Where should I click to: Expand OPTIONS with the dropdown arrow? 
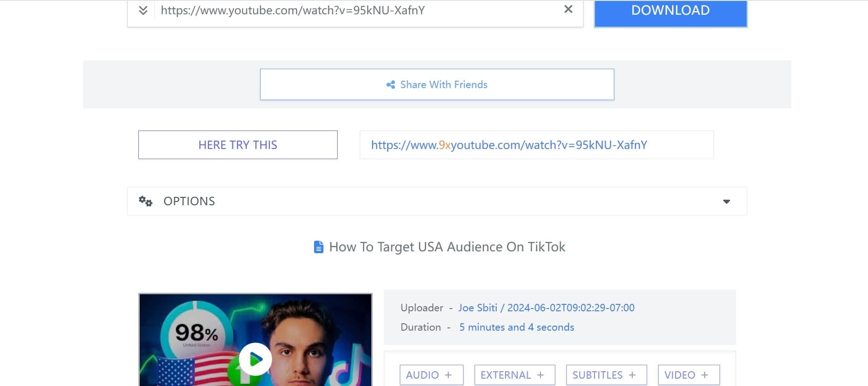tap(726, 202)
